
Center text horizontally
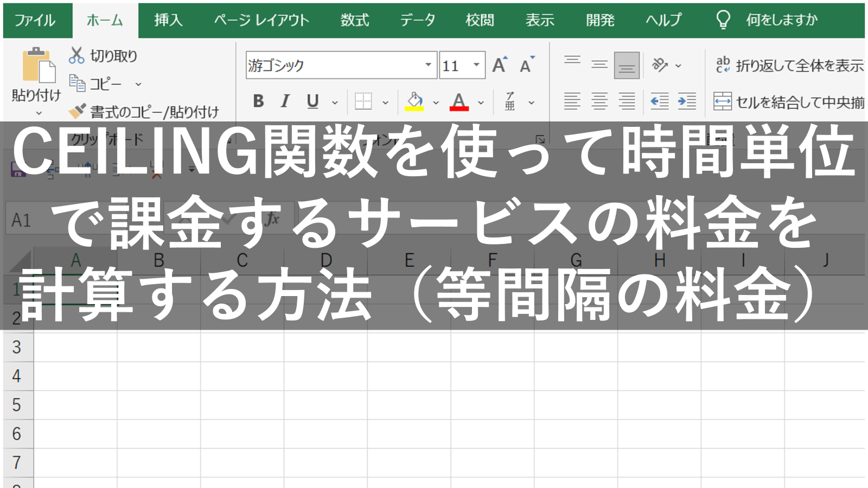click(x=599, y=101)
